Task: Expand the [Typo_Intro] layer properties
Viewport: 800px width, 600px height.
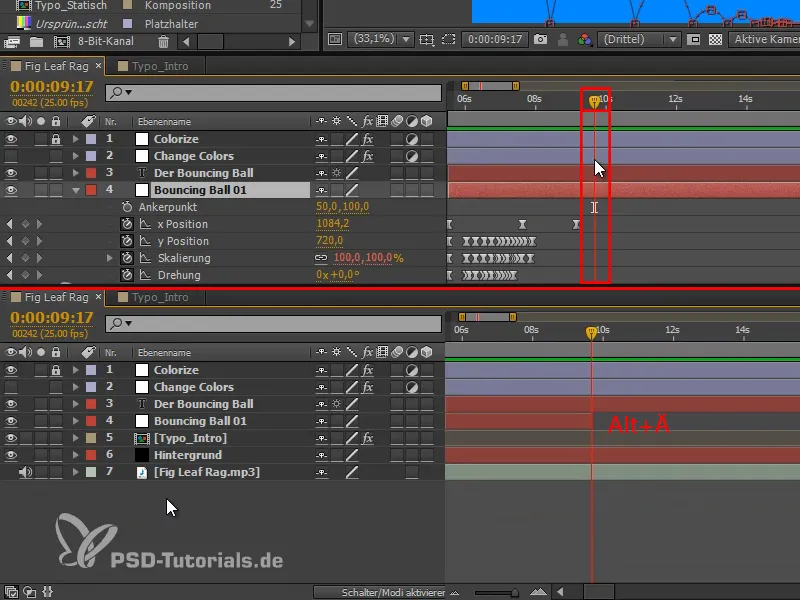Action: (x=76, y=438)
